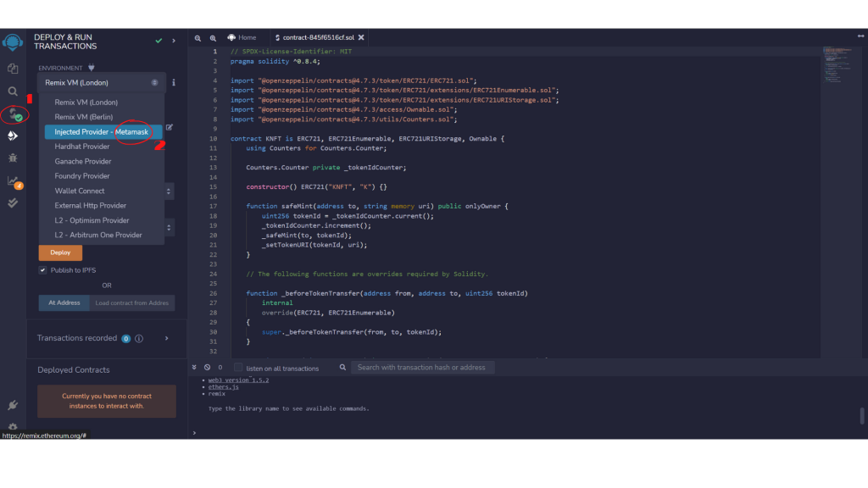Toggle the Publish to IPFS checkbox
Screen dimensions: 868x488
pyautogui.click(x=42, y=270)
